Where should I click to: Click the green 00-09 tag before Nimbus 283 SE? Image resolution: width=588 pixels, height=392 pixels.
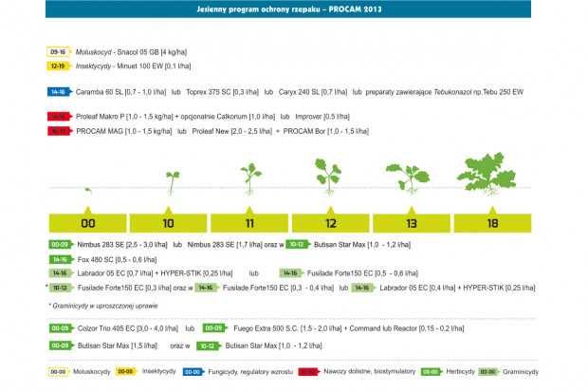click(x=62, y=245)
